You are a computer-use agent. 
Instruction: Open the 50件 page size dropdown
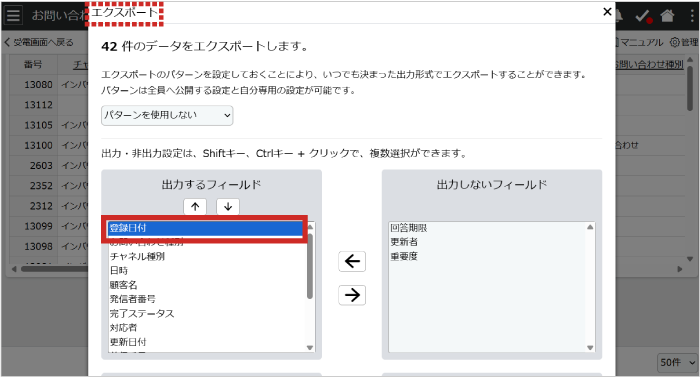[x=678, y=363]
